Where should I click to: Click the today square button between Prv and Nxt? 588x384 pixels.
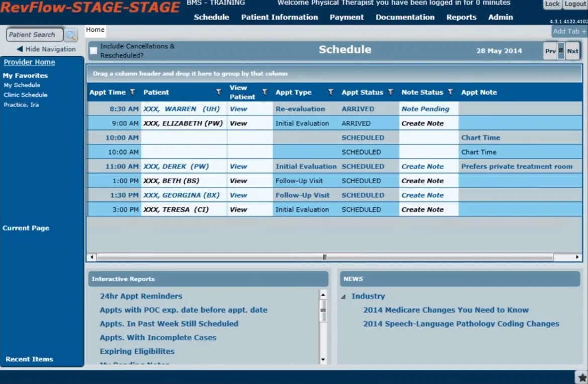[561, 51]
